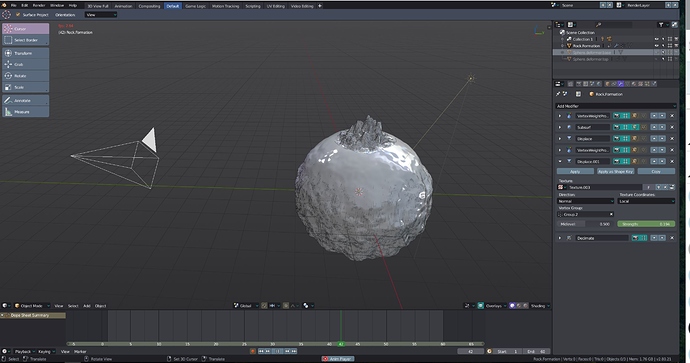Switch to the Compositing workspace tab

tap(149, 6)
